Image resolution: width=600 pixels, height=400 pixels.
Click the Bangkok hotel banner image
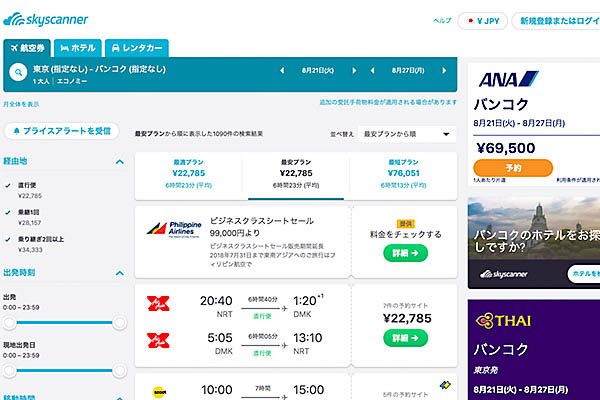(x=534, y=243)
